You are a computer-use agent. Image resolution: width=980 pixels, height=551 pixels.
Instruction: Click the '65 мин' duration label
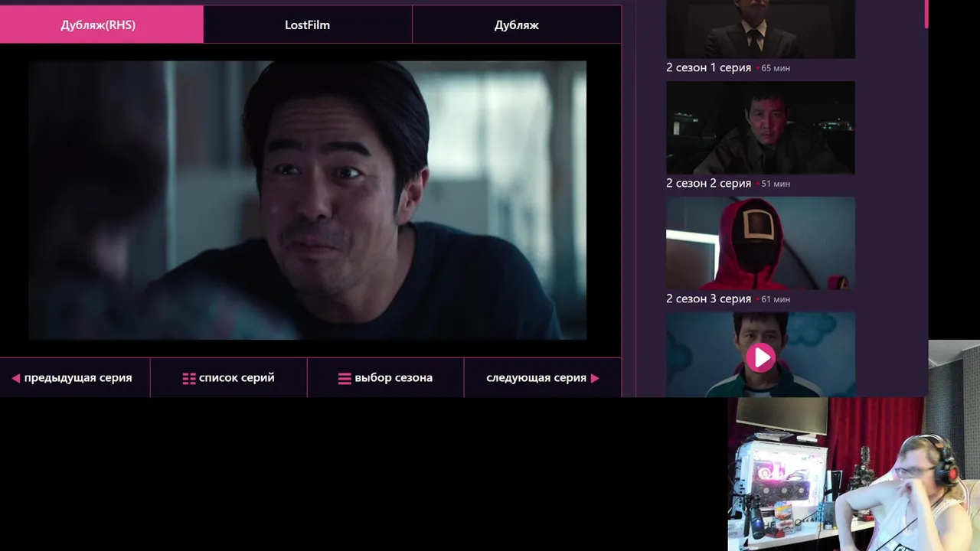[776, 68]
